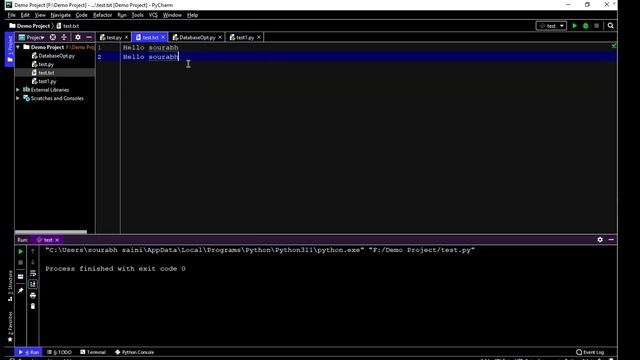
Task: Open the Event Log
Action: [590, 352]
